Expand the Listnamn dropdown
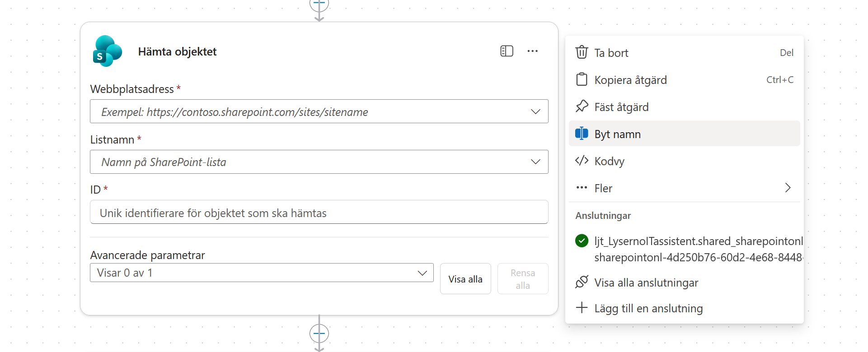The height and width of the screenshot is (352, 868). [x=535, y=162]
